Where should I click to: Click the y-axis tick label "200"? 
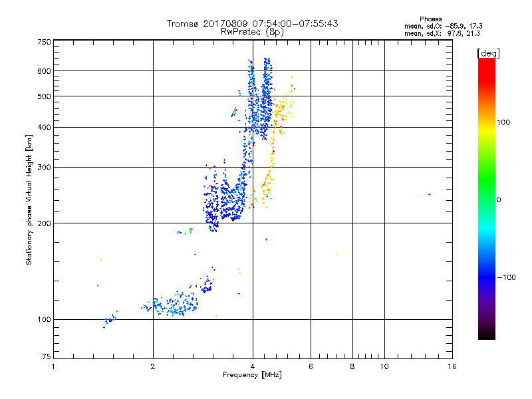[x=45, y=223]
